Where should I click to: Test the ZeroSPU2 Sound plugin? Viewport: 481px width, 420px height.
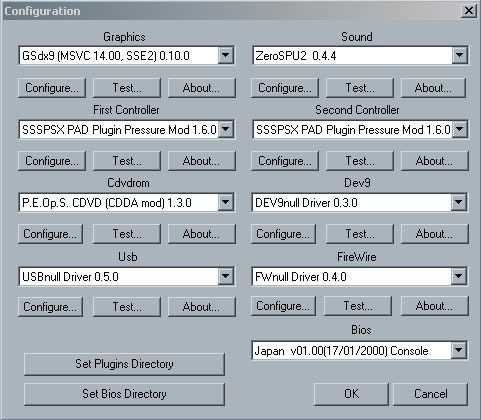(360, 88)
